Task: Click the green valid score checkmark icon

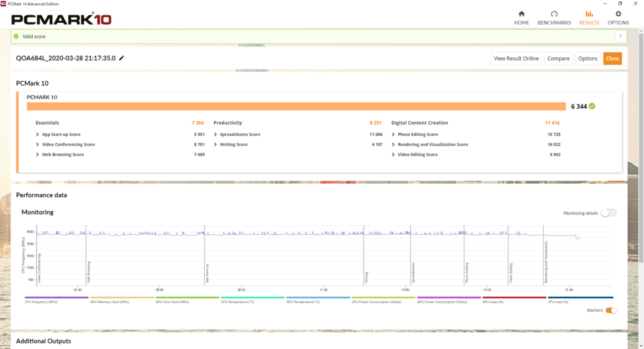Action: [16, 36]
